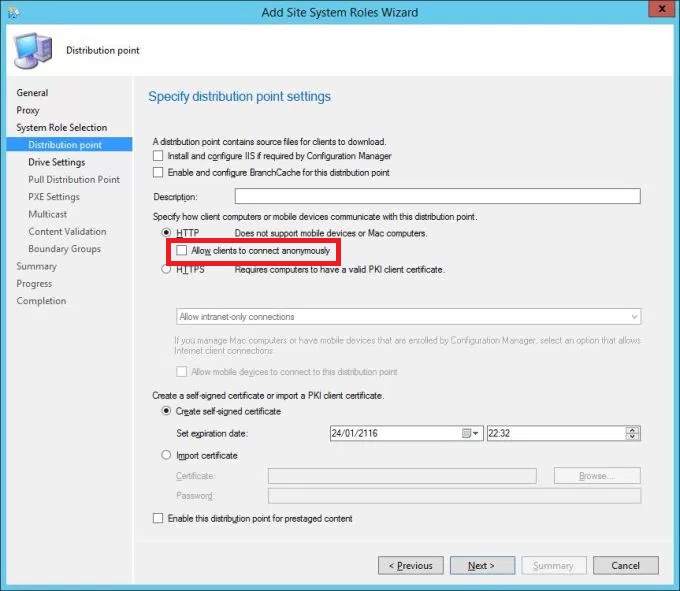Enable distribution point for prestaged content
Screen dimensions: 680x591
158,518
